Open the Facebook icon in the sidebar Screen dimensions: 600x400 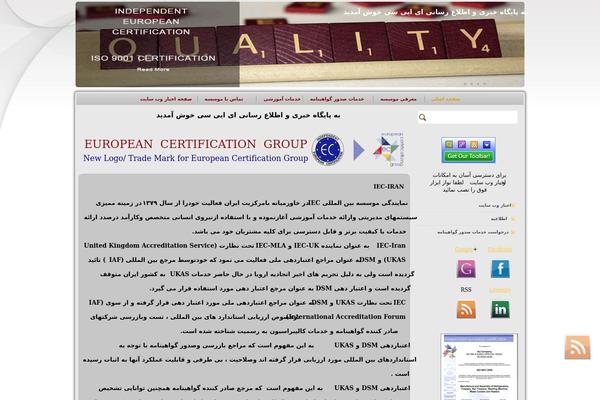click(500, 269)
